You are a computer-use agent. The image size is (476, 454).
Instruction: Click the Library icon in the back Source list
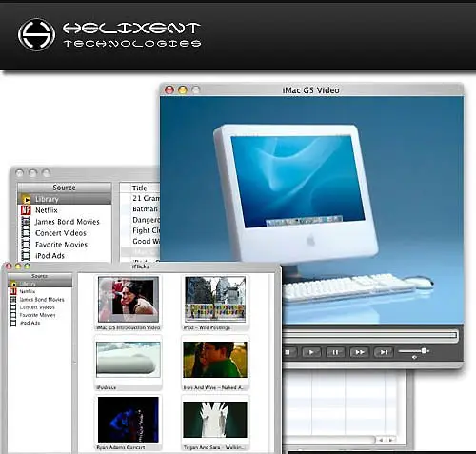[x=27, y=199]
